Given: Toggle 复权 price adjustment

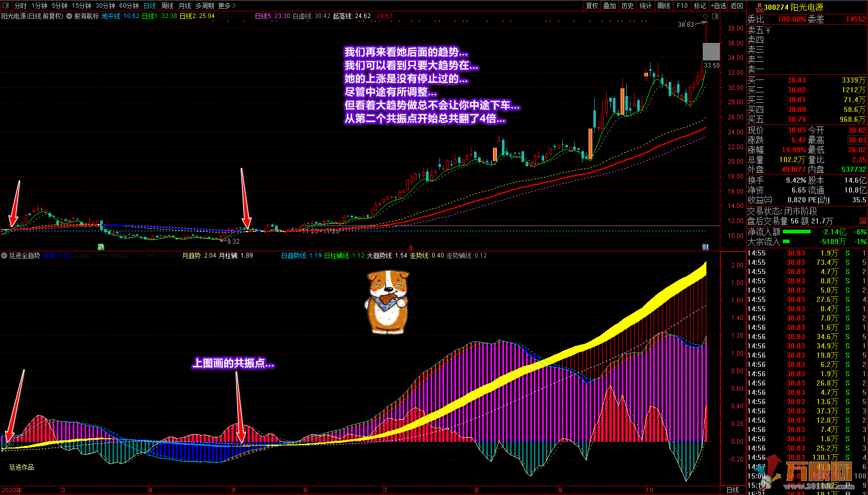Looking at the screenshot, I should pos(592,6).
